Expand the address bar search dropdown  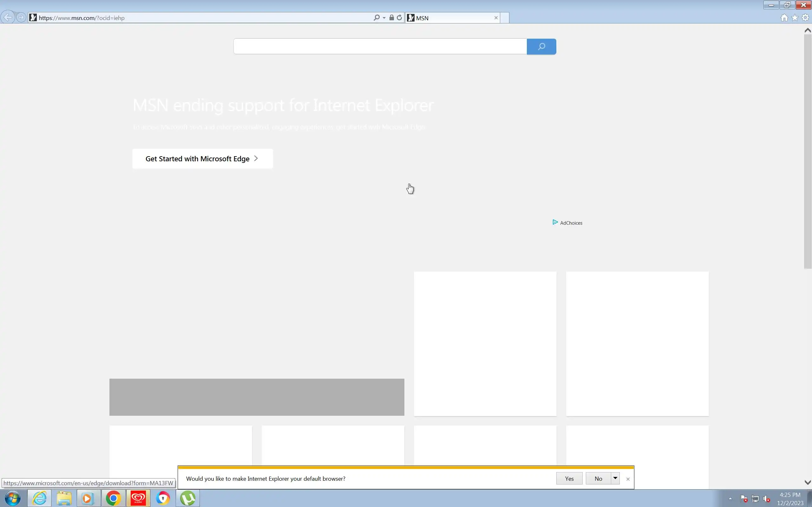click(x=384, y=18)
